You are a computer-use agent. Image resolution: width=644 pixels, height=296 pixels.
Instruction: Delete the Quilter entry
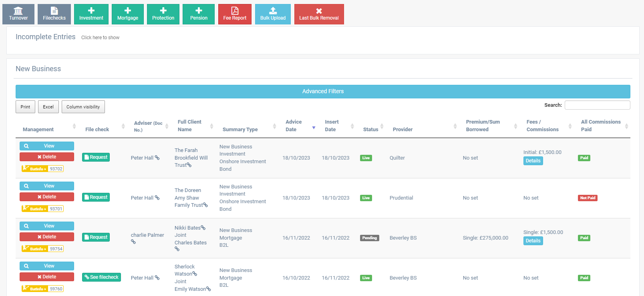click(47, 157)
